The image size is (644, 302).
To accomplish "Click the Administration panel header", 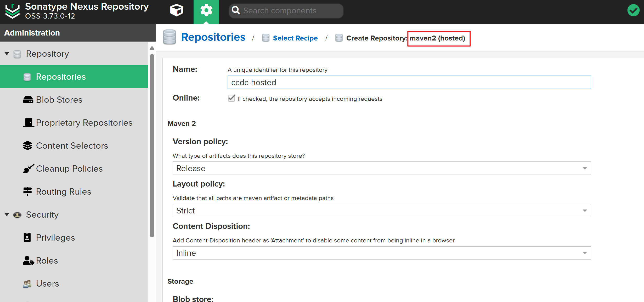I will pos(78,33).
